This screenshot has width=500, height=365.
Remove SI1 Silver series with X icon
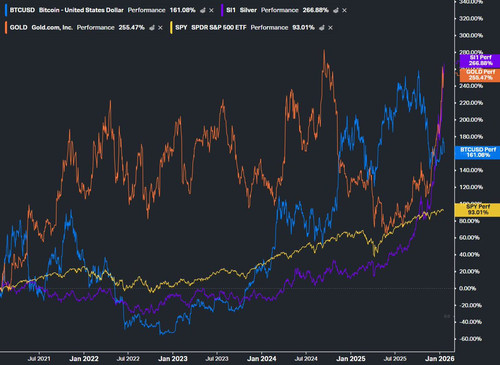coord(344,10)
